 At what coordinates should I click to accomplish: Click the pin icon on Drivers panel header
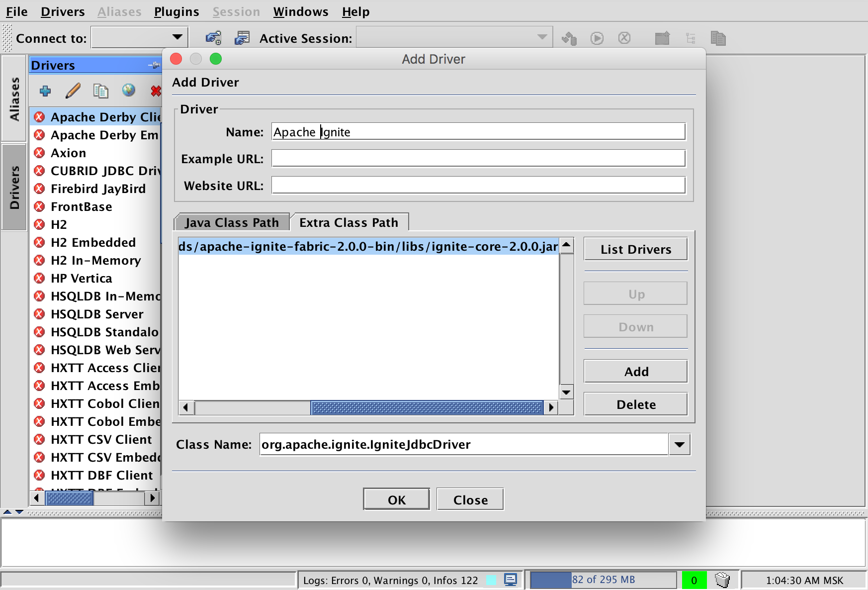[154, 65]
